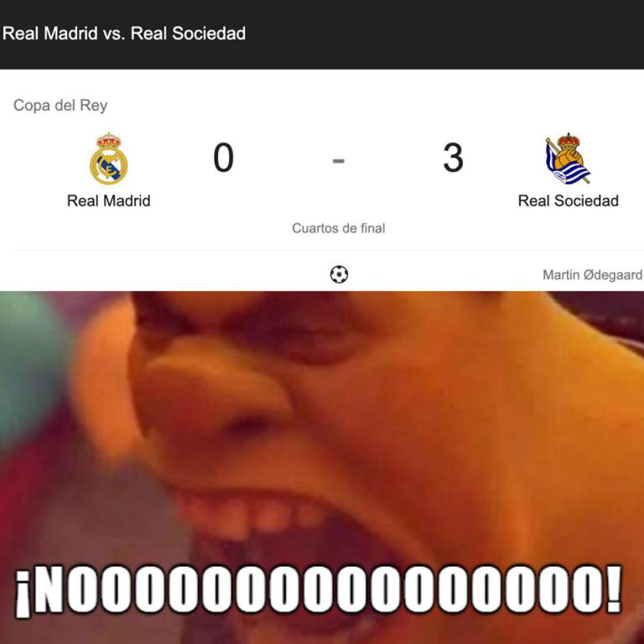Click the closing exclamation mark in caption
Screen dimensions: 644x644
click(613, 588)
